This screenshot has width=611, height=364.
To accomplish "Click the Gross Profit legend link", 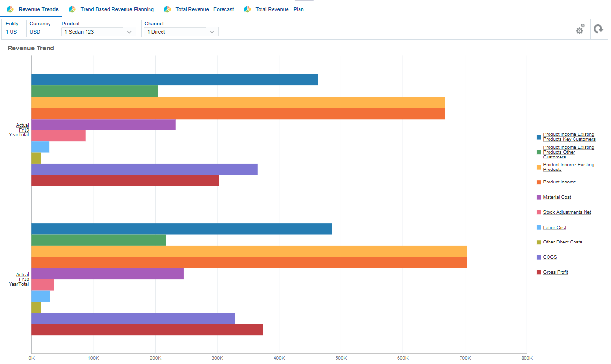I will (x=555, y=272).
